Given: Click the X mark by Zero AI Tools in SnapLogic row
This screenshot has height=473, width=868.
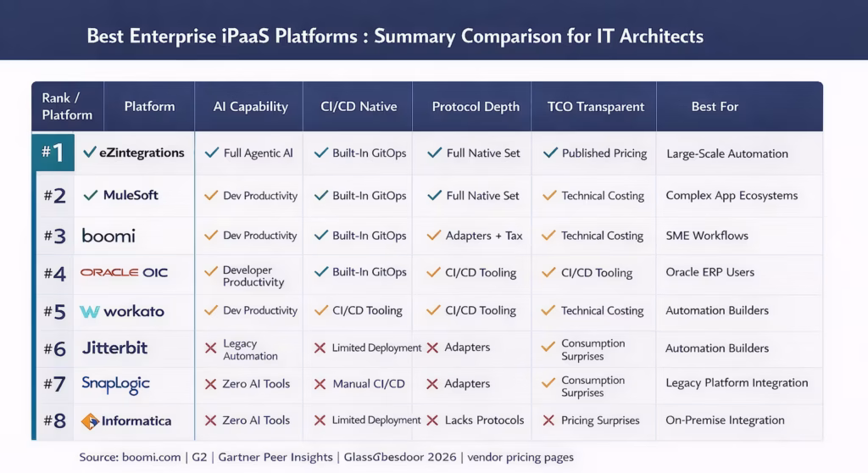Looking at the screenshot, I should point(210,384).
